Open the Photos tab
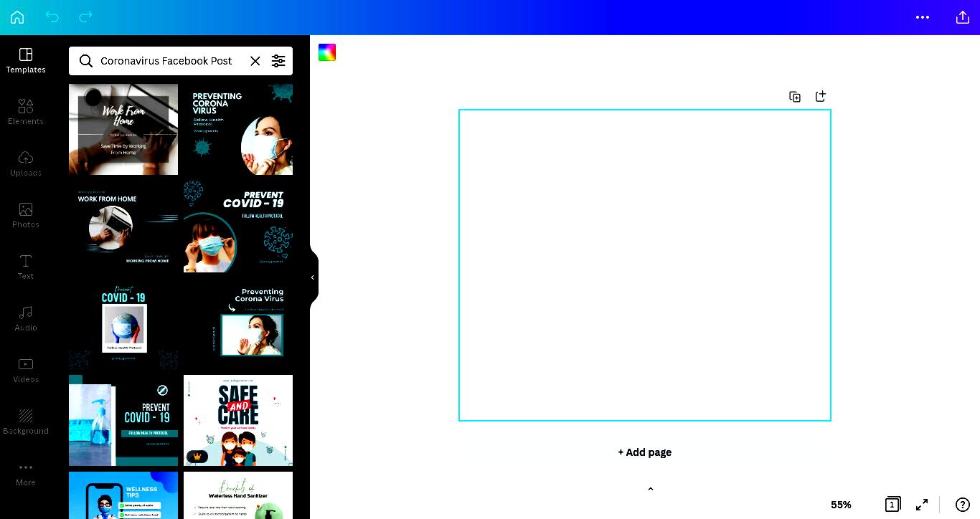The image size is (980, 519). click(26, 216)
